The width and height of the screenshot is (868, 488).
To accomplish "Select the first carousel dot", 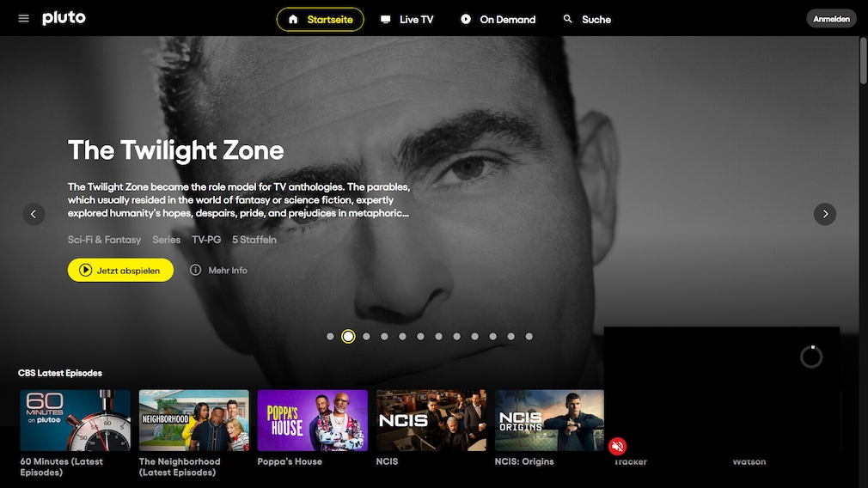I will click(x=330, y=337).
